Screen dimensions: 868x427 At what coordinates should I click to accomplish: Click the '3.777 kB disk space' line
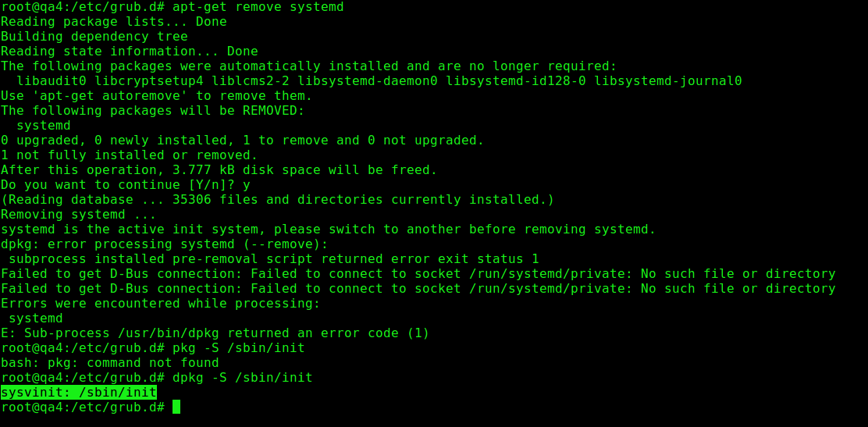(x=219, y=170)
